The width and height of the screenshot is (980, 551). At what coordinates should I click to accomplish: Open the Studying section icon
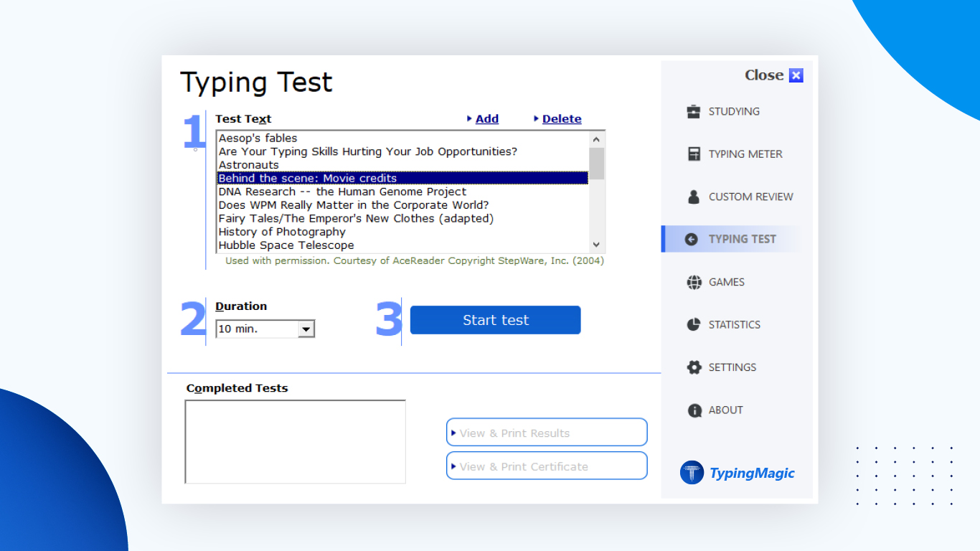pyautogui.click(x=694, y=111)
